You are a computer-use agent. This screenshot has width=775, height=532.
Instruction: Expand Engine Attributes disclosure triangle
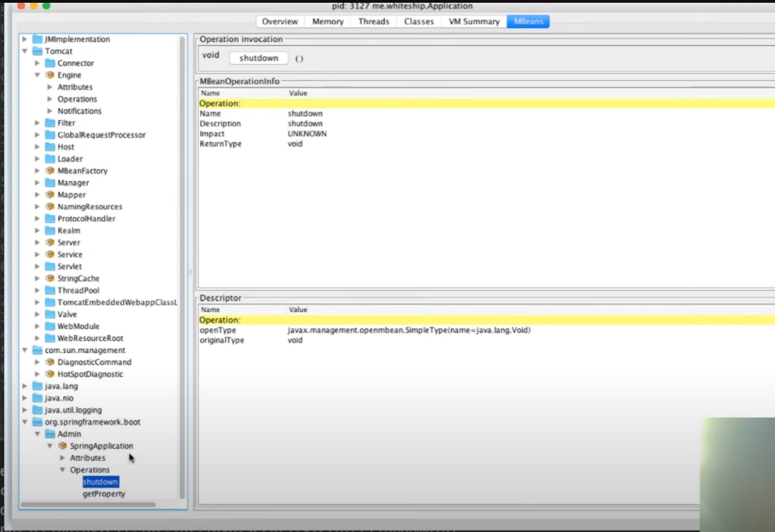tap(50, 87)
